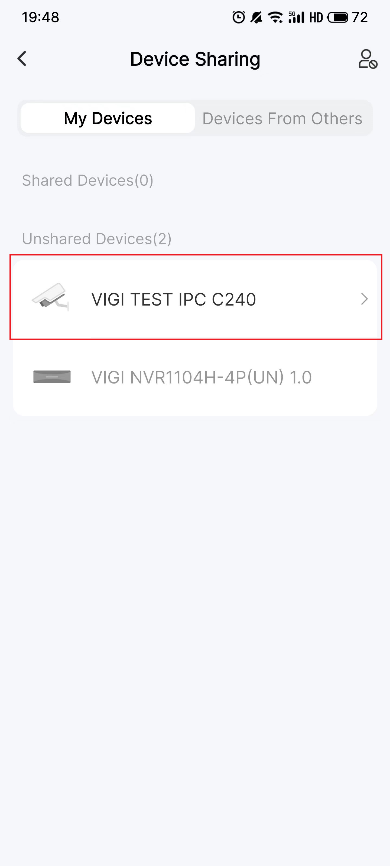The image size is (390, 866).
Task: Tap the cellular signal bars icon
Action: pyautogui.click(x=297, y=18)
